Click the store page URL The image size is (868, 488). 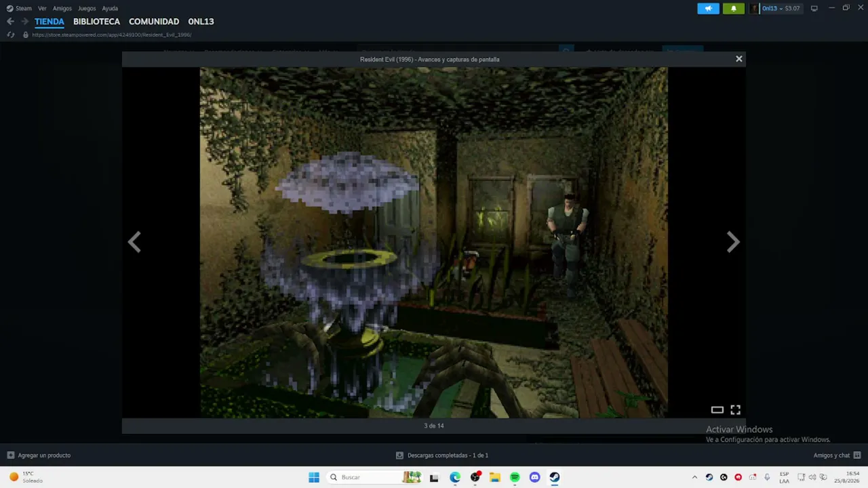(112, 35)
